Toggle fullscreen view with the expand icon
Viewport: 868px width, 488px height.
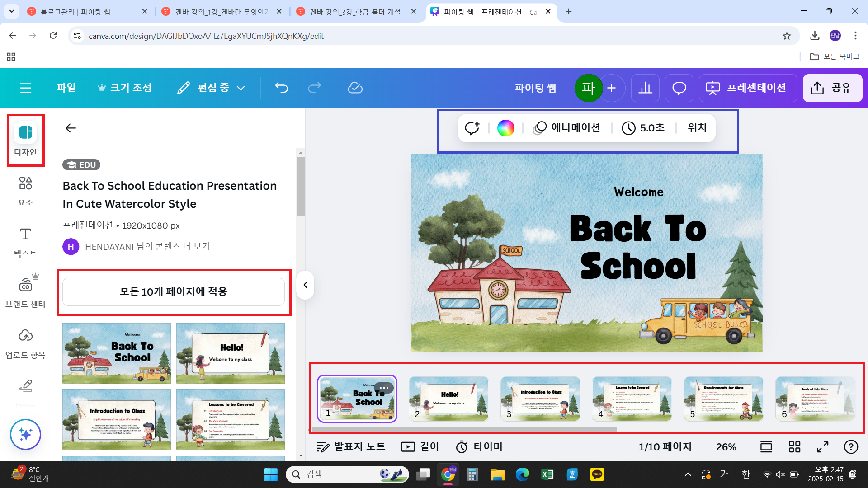[x=822, y=446]
